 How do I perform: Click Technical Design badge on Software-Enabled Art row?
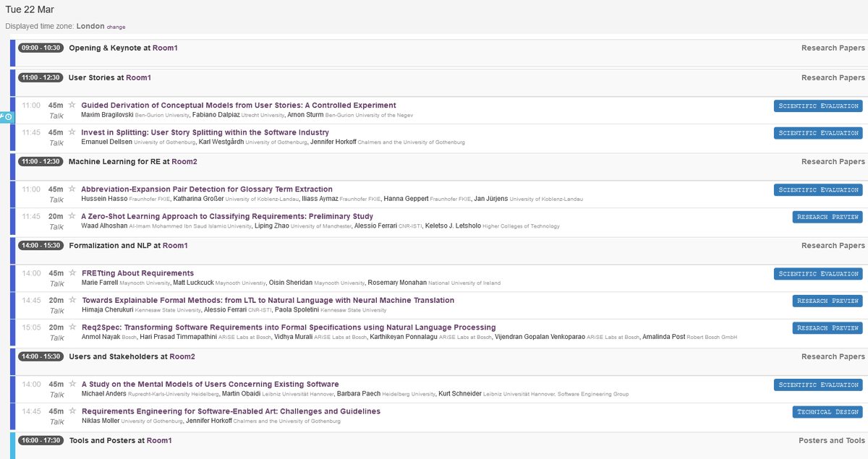827,412
